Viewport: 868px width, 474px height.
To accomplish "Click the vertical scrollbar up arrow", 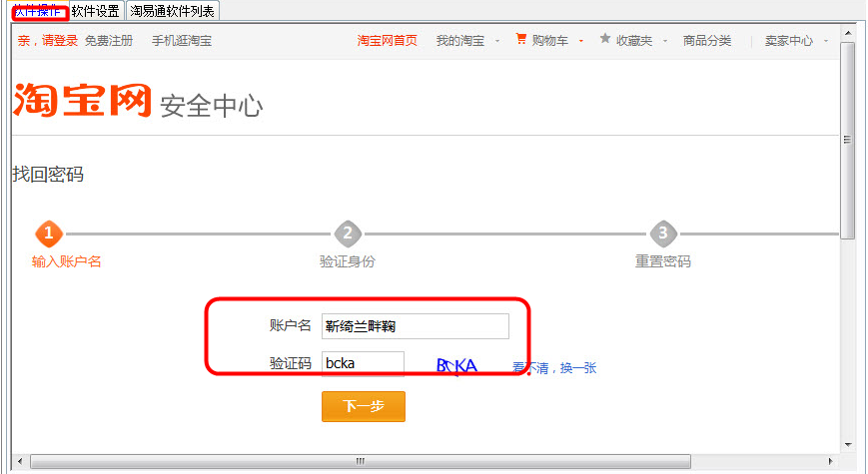I will [847, 33].
